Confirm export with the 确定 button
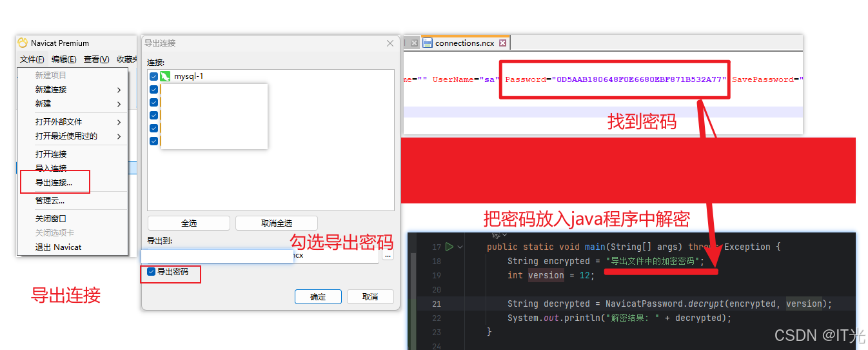868x350 pixels. (x=318, y=297)
